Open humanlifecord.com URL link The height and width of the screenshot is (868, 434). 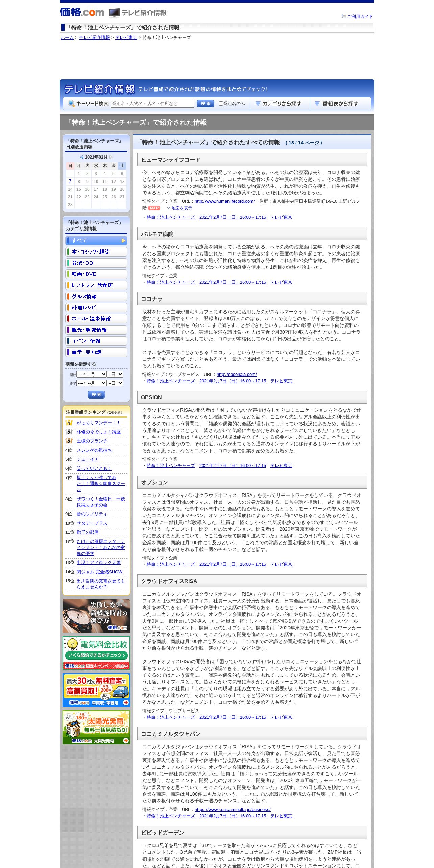tap(224, 201)
